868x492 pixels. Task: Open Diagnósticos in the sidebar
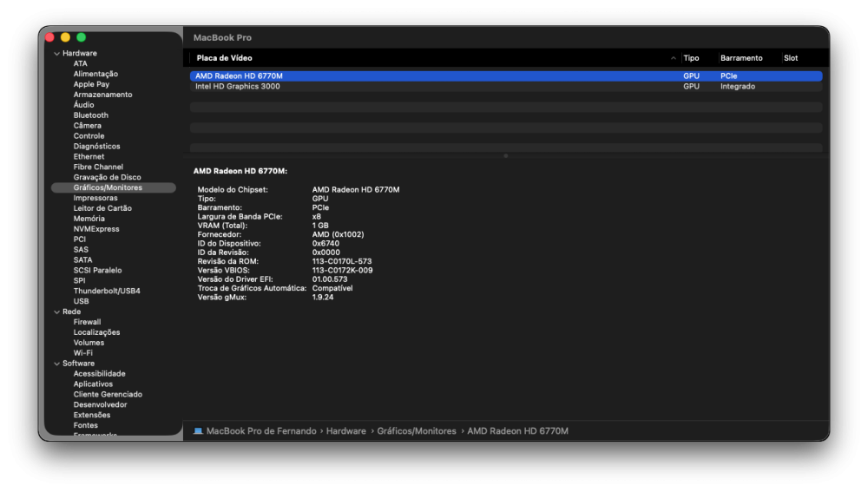(x=97, y=146)
